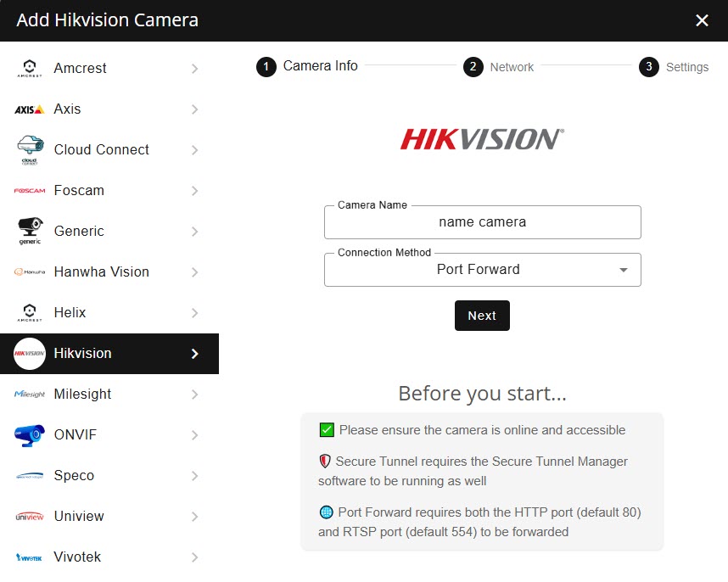The width and height of the screenshot is (728, 582).
Task: Select Helix in the brand list
Action: click(109, 313)
